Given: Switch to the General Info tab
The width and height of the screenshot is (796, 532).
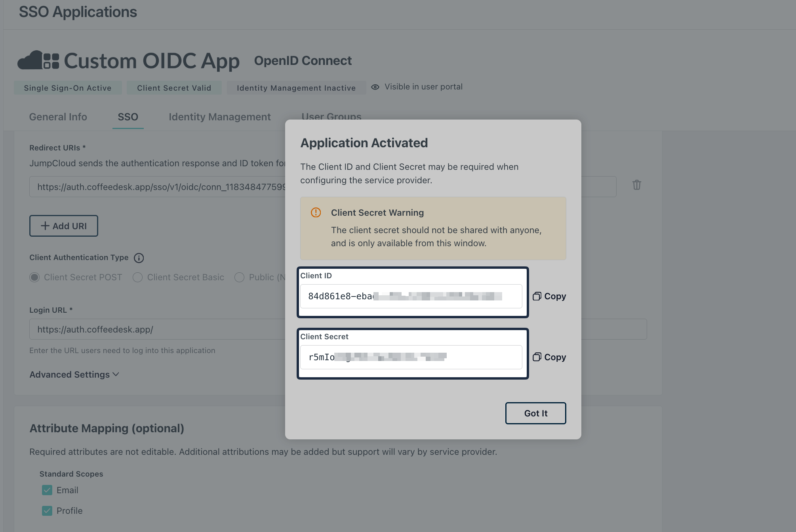Looking at the screenshot, I should point(58,117).
